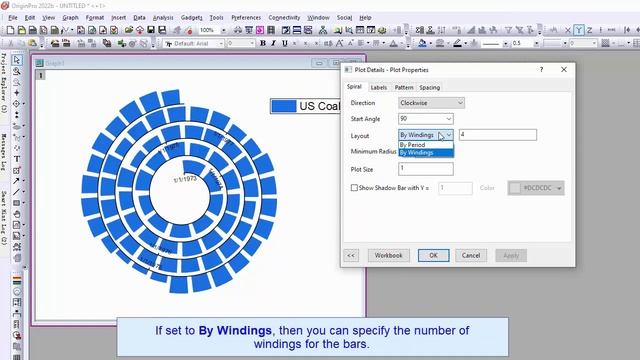Click the Line Color pen icon
640x360 pixels.
457,43
